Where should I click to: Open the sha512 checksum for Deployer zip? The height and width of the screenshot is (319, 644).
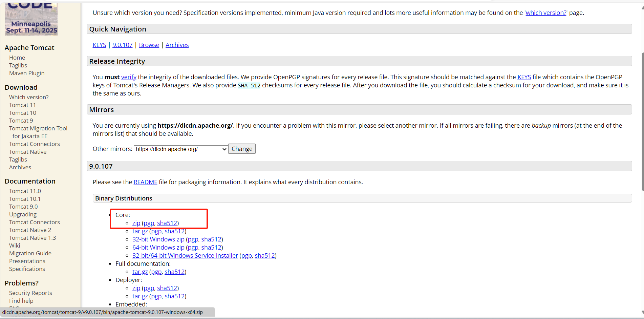[x=167, y=288]
